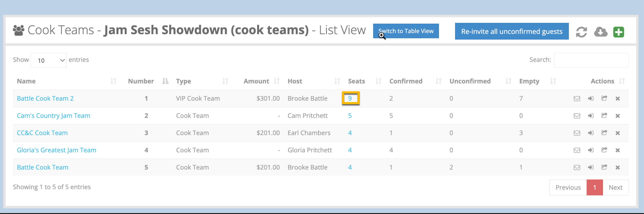Share icon in Battle Cook Team number 5 row
The width and height of the screenshot is (644, 214).
(604, 167)
